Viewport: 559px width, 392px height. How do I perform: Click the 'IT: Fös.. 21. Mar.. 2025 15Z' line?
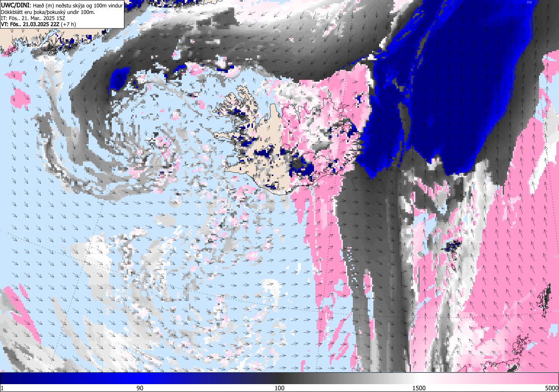coord(33,18)
